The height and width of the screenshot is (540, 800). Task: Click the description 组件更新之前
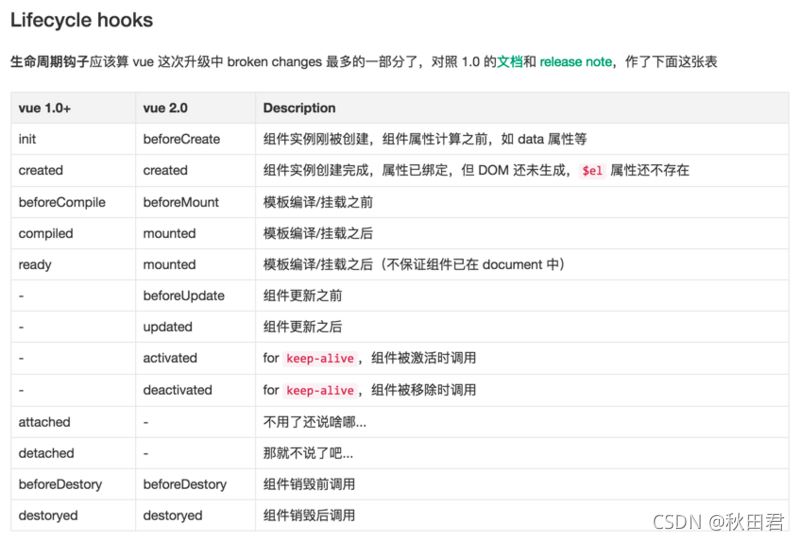point(303,296)
